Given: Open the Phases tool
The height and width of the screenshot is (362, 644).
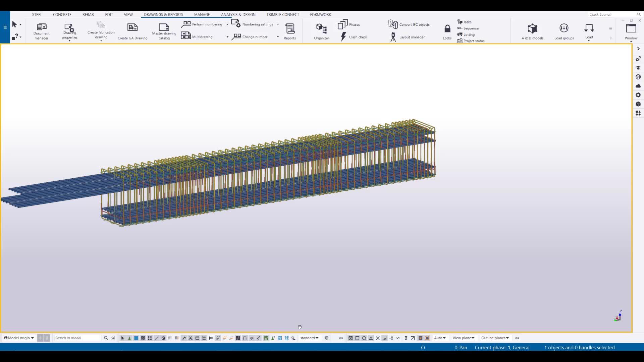Looking at the screenshot, I should (349, 24).
